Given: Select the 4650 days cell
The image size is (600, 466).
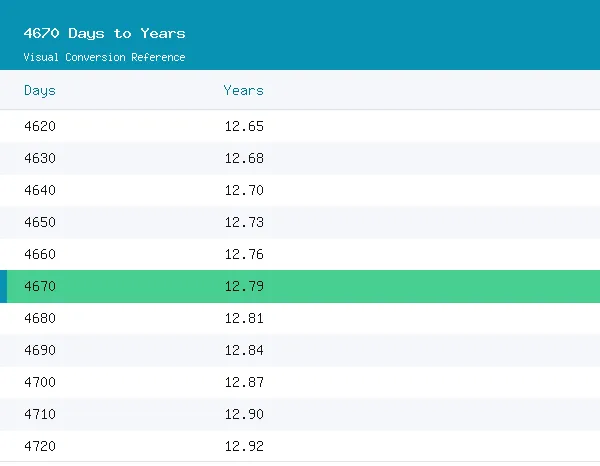Looking at the screenshot, I should tap(40, 222).
